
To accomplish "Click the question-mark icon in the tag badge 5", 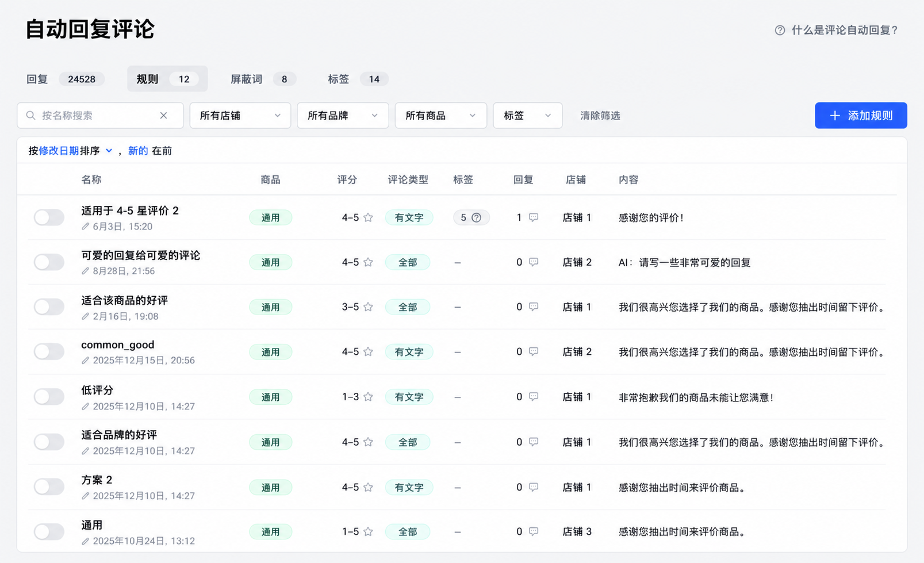I will click(x=477, y=217).
